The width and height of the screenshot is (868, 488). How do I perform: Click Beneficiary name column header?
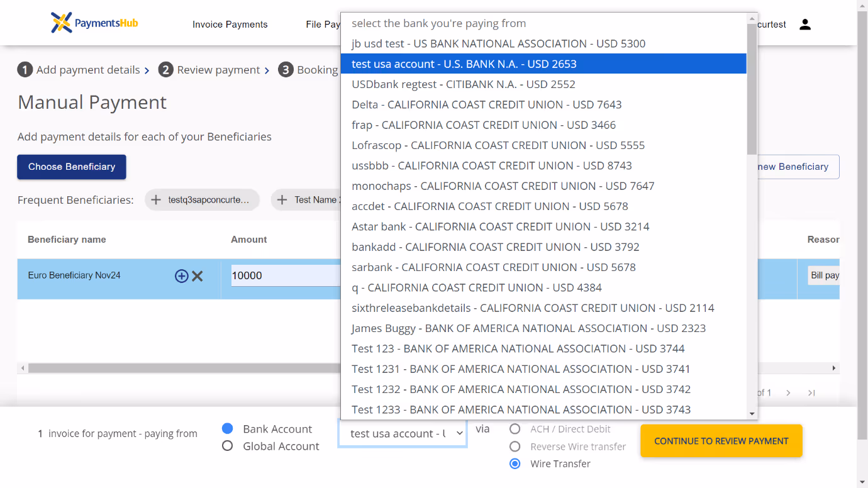tap(67, 240)
